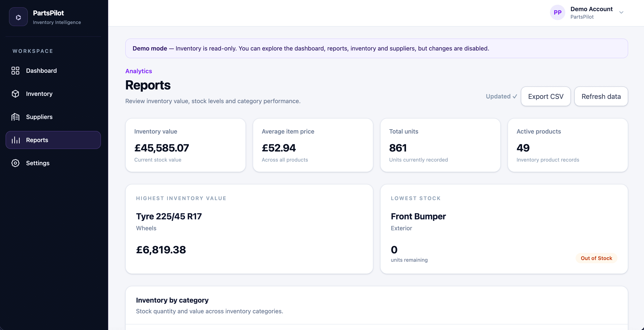This screenshot has width=644, height=330.
Task: Click the PartsPilot brand name in sidebar
Action: click(48, 13)
